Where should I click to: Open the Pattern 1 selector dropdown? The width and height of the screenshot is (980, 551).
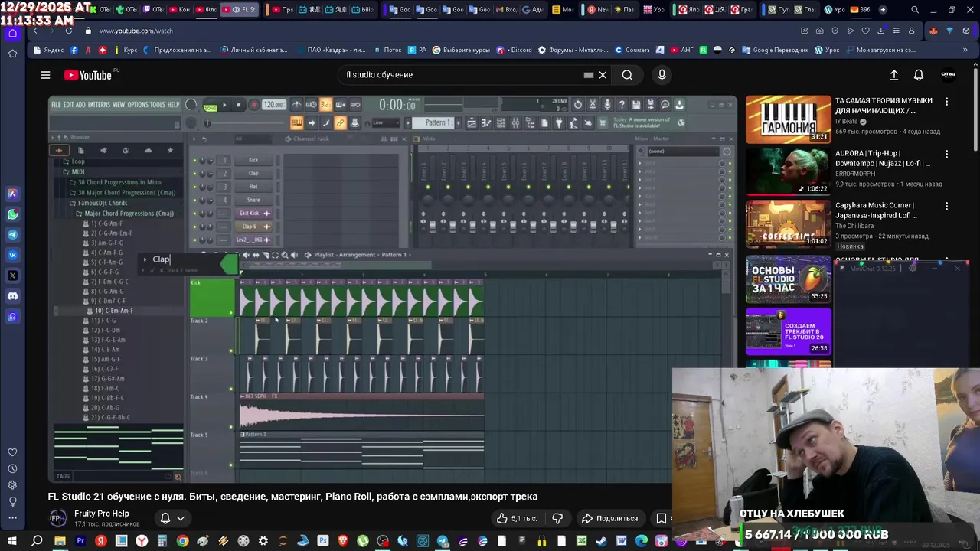[436, 122]
